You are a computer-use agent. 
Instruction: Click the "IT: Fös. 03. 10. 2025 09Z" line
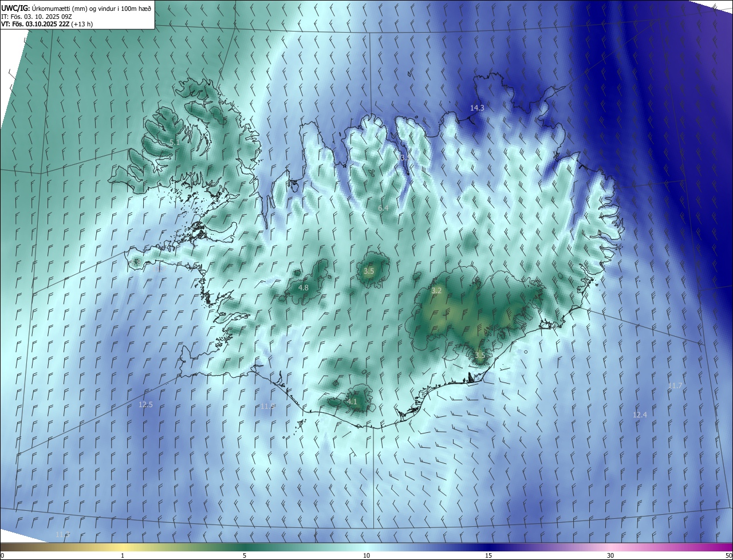pos(38,17)
